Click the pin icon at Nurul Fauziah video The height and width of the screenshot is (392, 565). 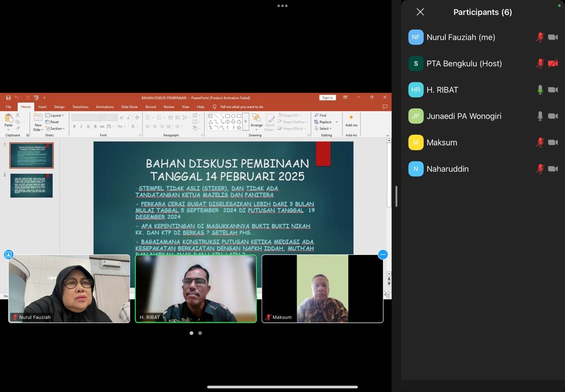[x=8, y=254]
